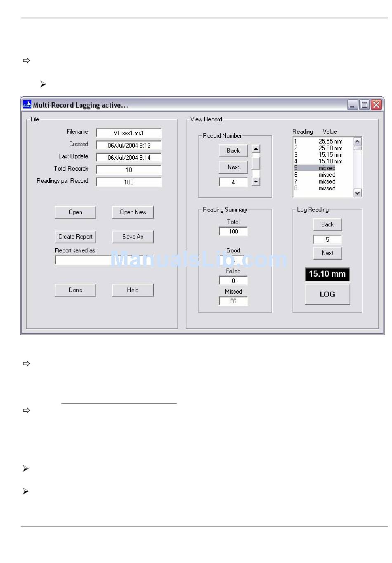Select reading 2 with value 25.60 mm
The image size is (392, 563).
[324, 148]
